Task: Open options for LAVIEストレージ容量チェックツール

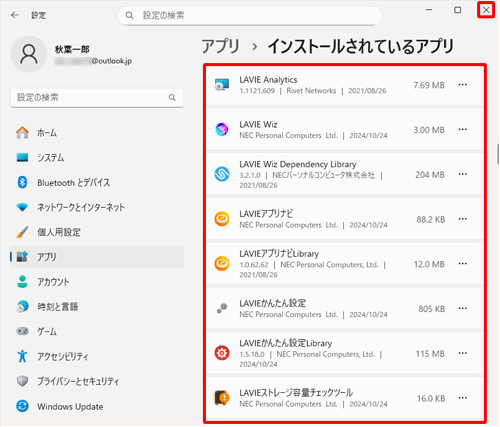Action: pyautogui.click(x=463, y=398)
